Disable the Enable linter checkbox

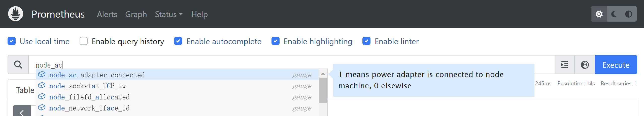366,41
